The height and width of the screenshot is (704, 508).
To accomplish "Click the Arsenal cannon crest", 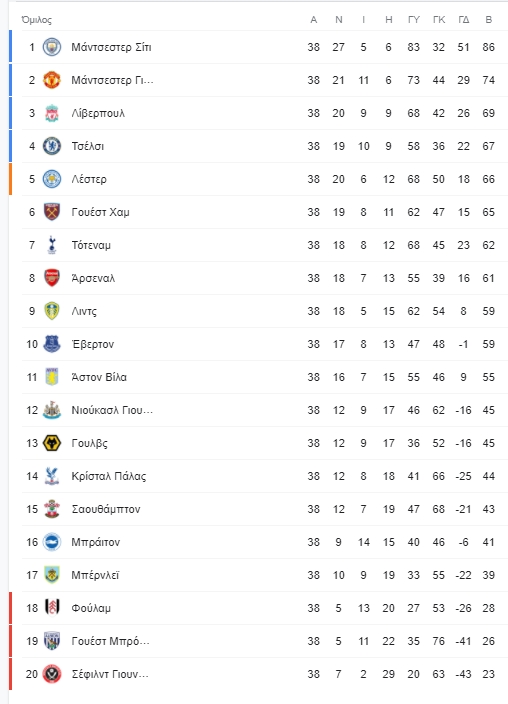I will click(52, 278).
